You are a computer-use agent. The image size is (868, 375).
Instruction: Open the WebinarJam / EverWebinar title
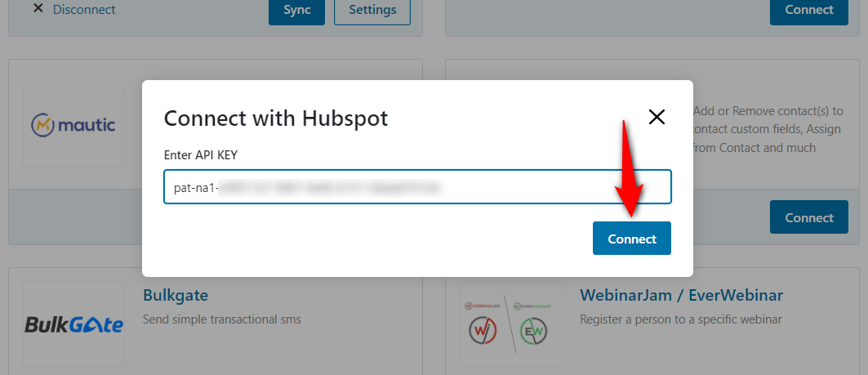click(x=681, y=294)
